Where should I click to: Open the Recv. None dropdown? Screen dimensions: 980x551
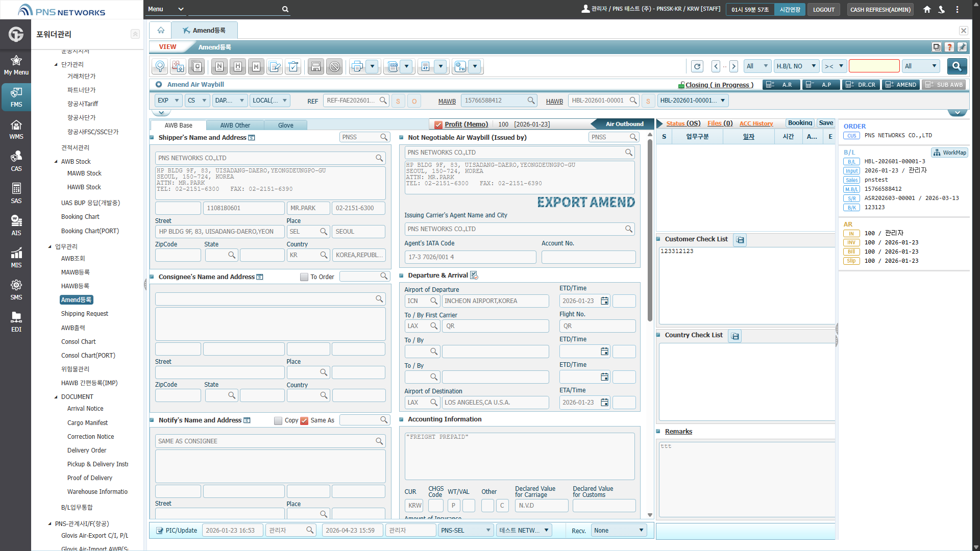(619, 531)
